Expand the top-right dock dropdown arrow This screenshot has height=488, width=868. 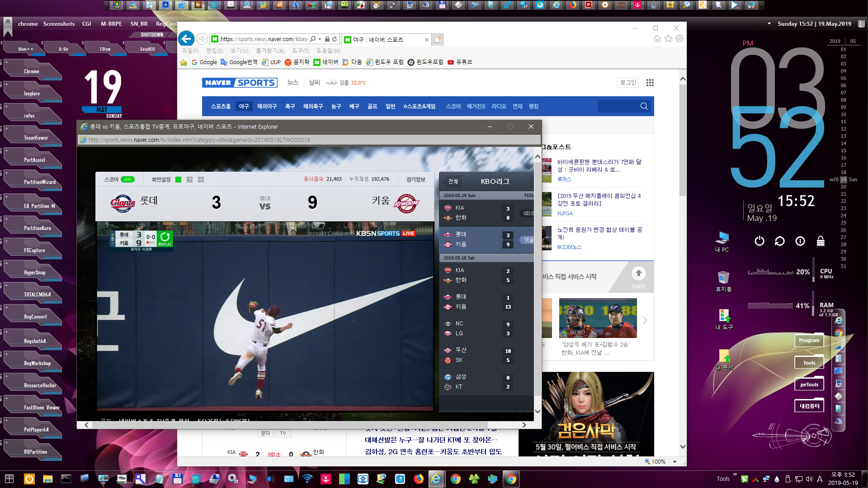click(x=769, y=23)
